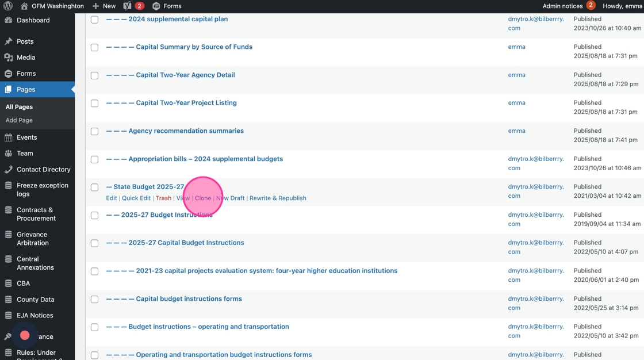Screen dimensions: 644x360
Task: Click the CBA database icon
Action: [x=8, y=283]
